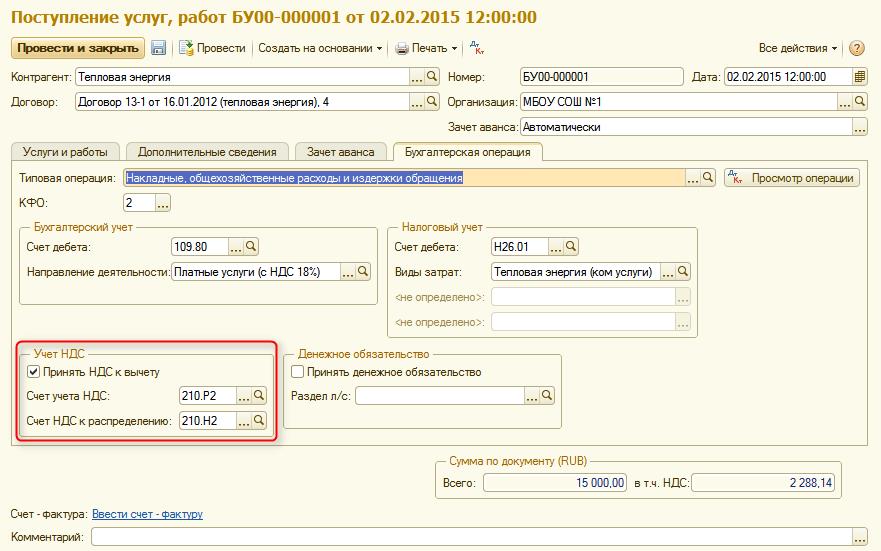
Task: Click select button for Раздел л/с
Action: (x=532, y=395)
